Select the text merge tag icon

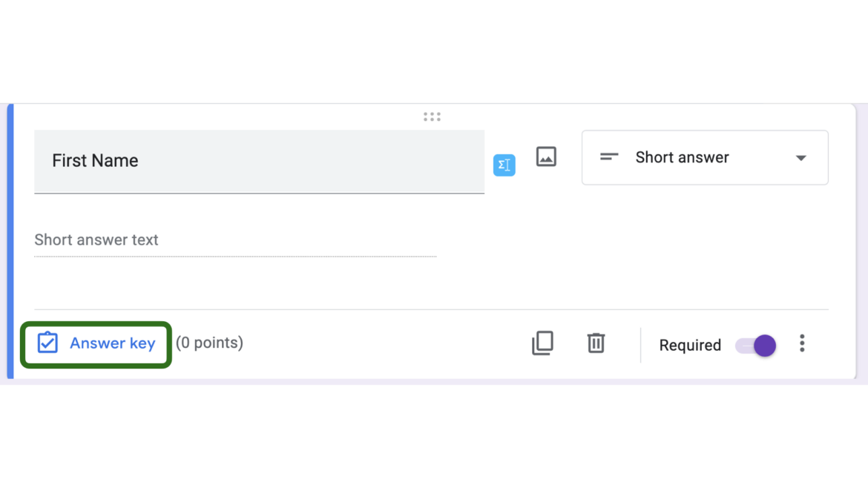pyautogui.click(x=504, y=165)
